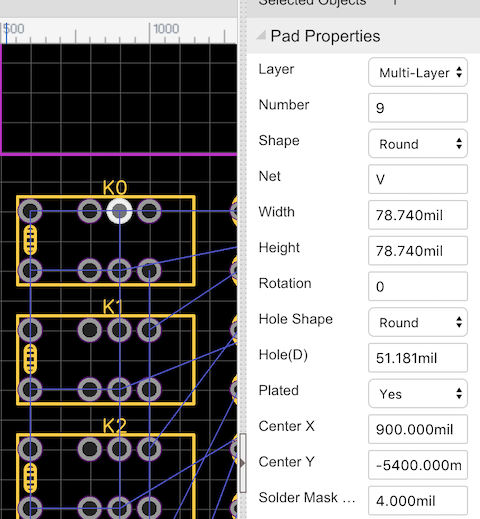This screenshot has width=480, height=519.
Task: Select the K1 component label
Action: pyautogui.click(x=113, y=307)
